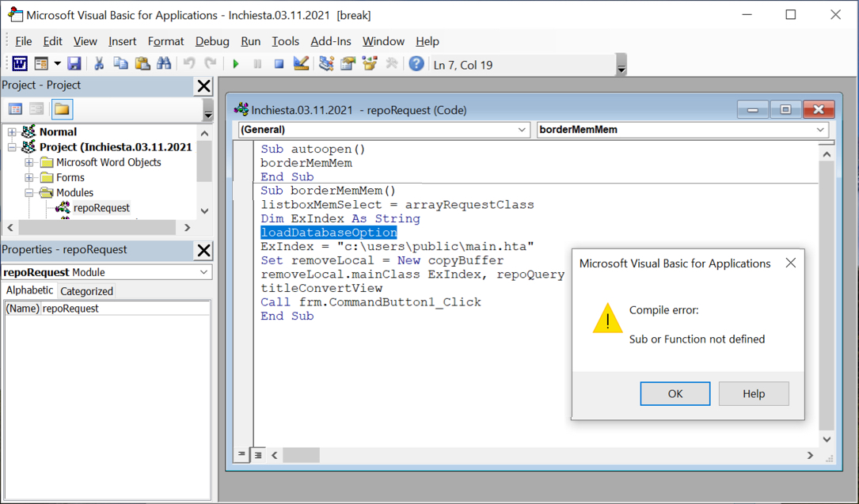This screenshot has width=859, height=504.
Task: Open the Window menu
Action: pyautogui.click(x=383, y=41)
